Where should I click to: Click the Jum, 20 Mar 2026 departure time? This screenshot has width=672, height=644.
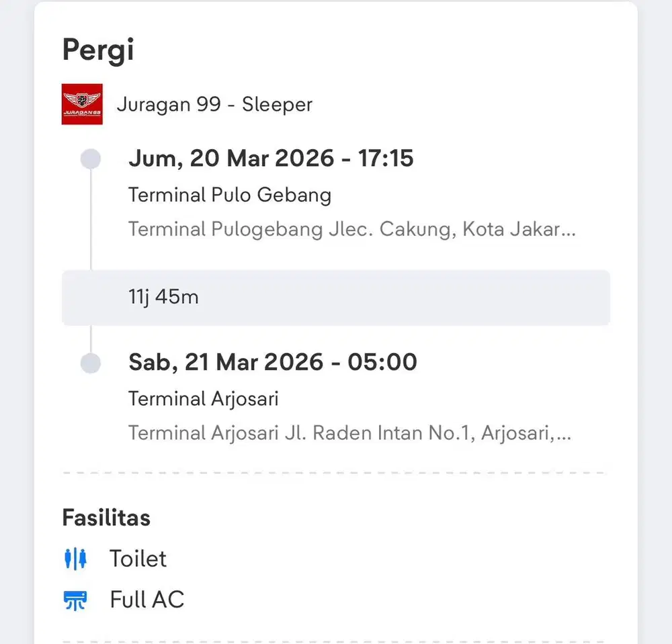pyautogui.click(x=271, y=158)
